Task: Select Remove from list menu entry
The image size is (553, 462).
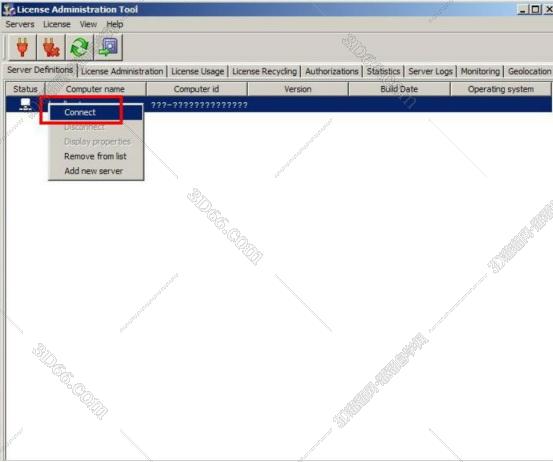Action: click(95, 156)
